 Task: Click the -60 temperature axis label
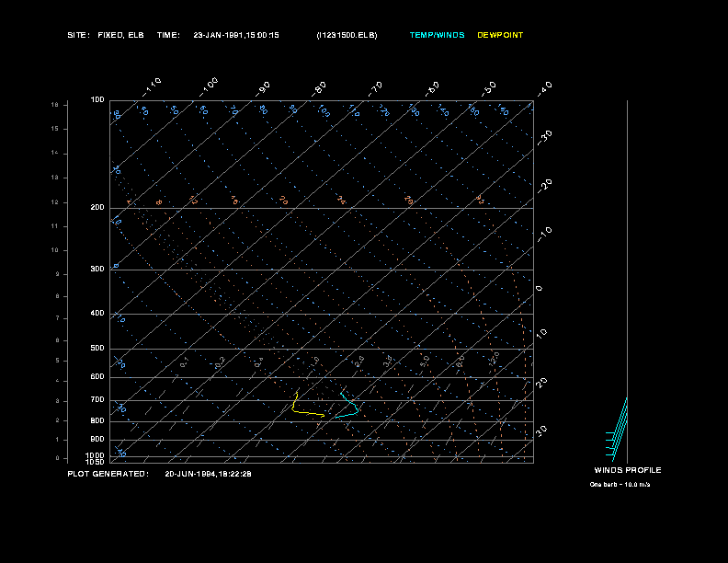click(432, 89)
